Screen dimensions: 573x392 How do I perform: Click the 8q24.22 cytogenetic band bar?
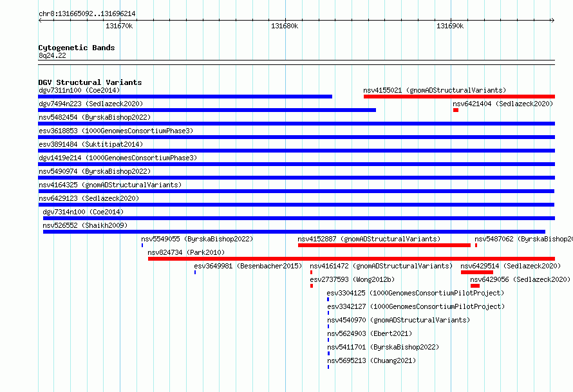[296, 62]
